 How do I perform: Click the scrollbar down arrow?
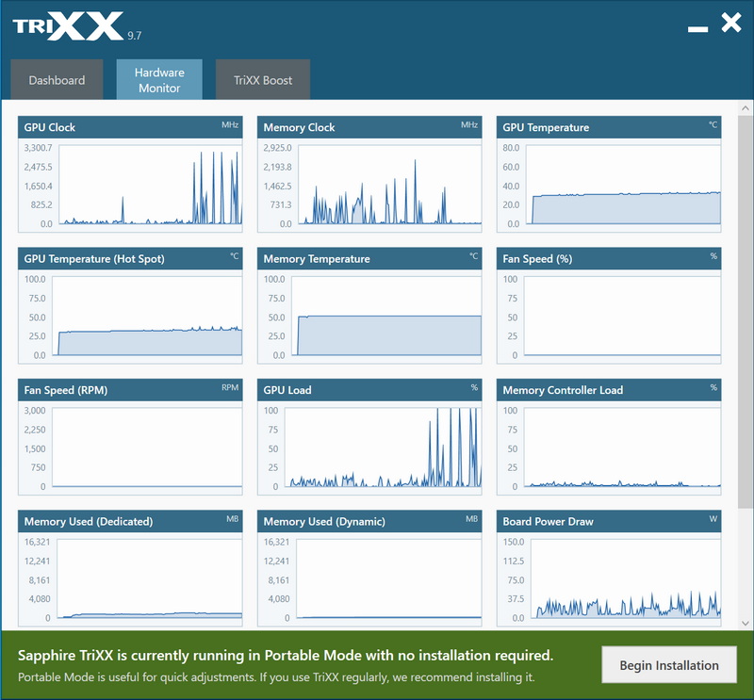[x=746, y=623]
